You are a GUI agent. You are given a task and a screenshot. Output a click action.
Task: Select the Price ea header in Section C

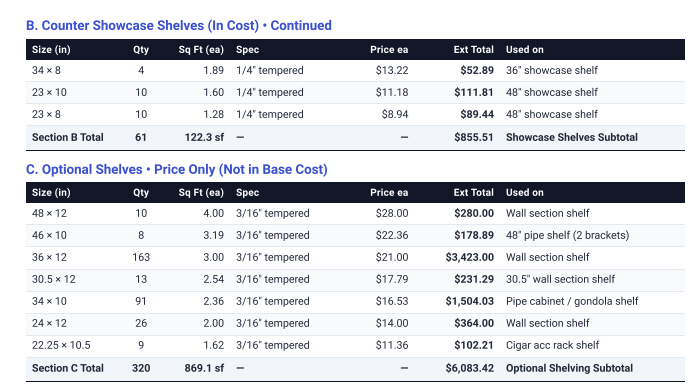(x=389, y=192)
